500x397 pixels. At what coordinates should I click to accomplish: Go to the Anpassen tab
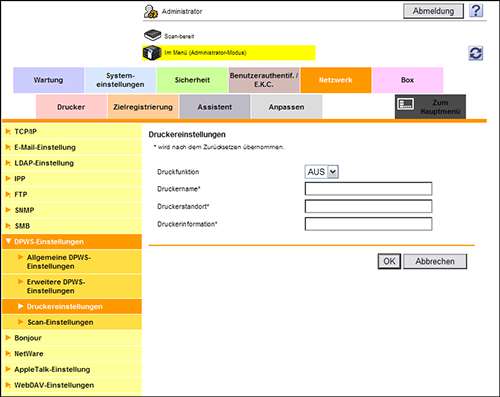287,107
